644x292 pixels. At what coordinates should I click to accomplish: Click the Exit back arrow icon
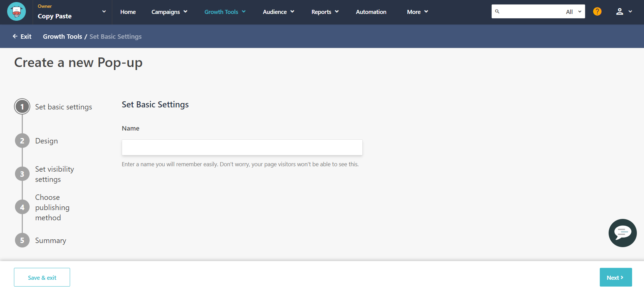point(15,36)
